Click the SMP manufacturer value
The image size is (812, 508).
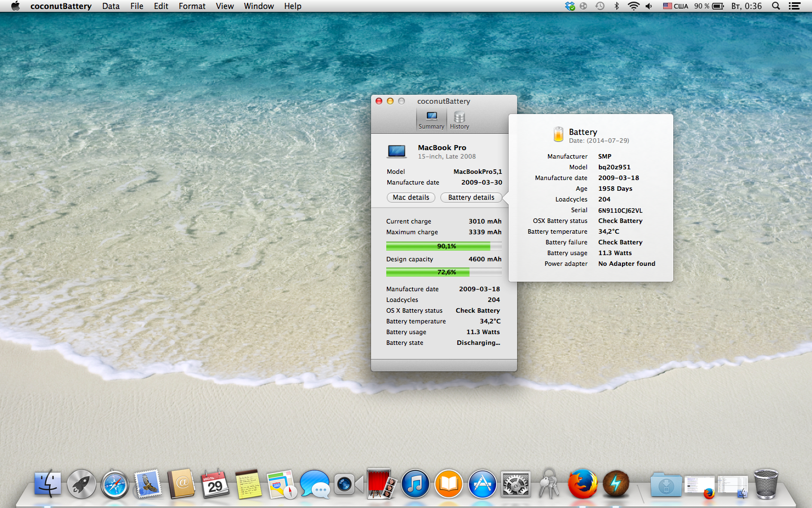pyautogui.click(x=604, y=156)
